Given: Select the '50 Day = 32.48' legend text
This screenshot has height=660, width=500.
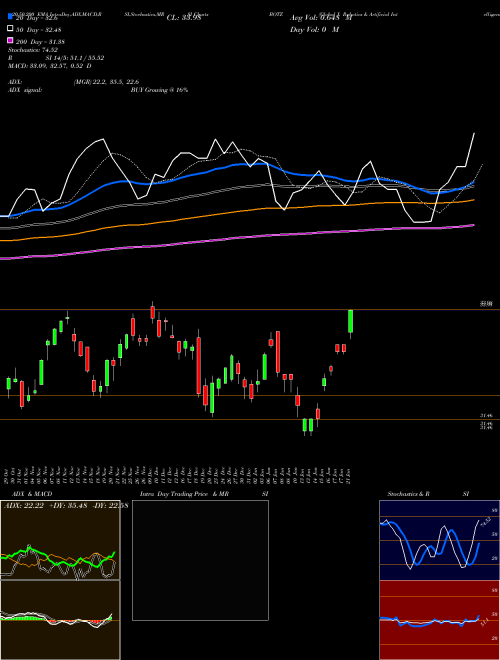Looking at the screenshot, I should tap(39, 29).
